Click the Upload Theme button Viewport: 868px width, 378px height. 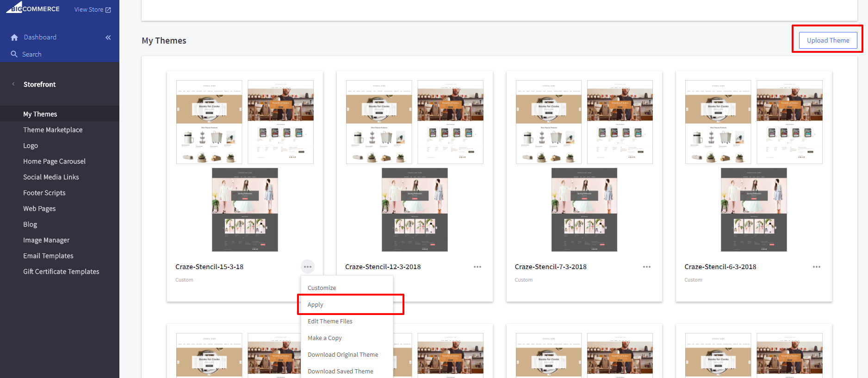828,40
